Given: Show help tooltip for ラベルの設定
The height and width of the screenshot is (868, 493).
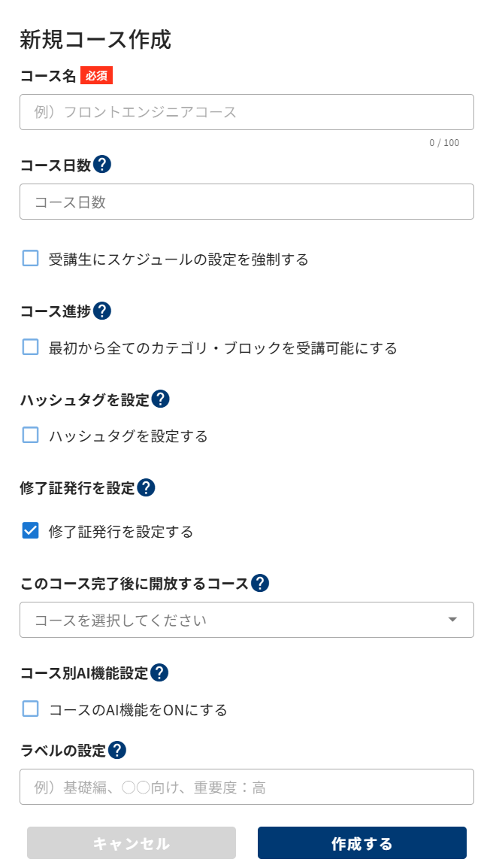Looking at the screenshot, I should click(x=117, y=750).
